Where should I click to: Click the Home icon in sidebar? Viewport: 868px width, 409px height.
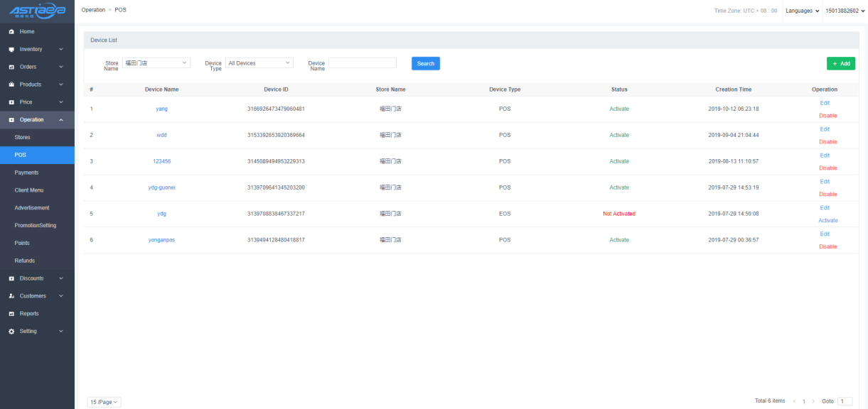click(x=11, y=32)
